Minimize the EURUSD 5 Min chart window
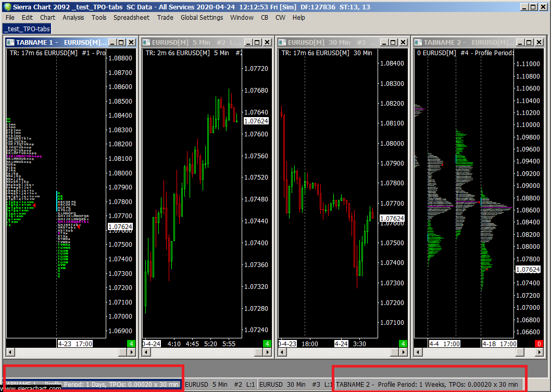 pos(248,43)
